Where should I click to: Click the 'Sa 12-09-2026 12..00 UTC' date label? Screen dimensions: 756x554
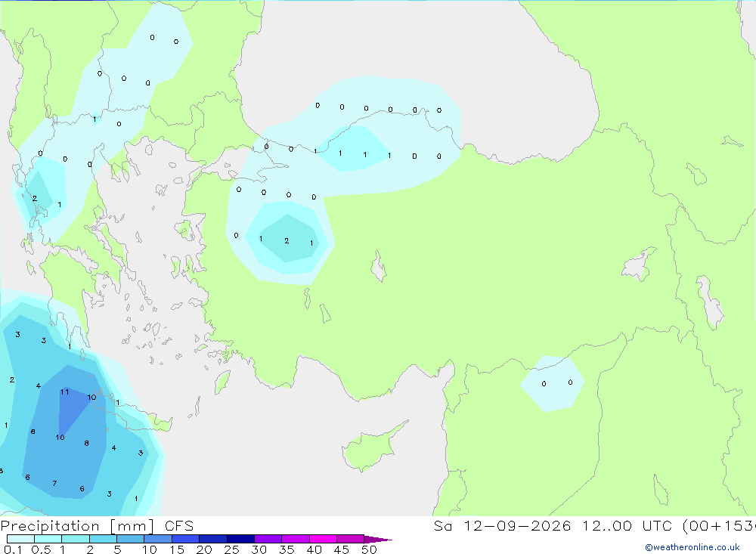click(x=553, y=525)
